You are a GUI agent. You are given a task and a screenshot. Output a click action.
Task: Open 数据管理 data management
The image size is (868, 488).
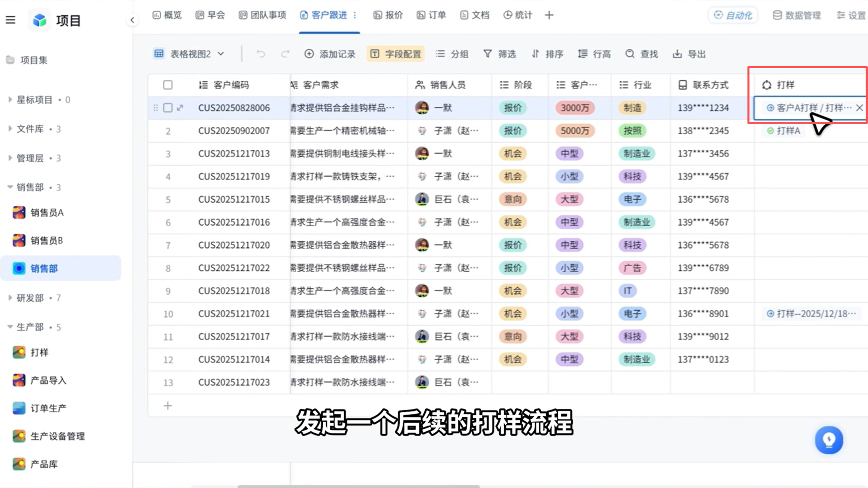(797, 15)
